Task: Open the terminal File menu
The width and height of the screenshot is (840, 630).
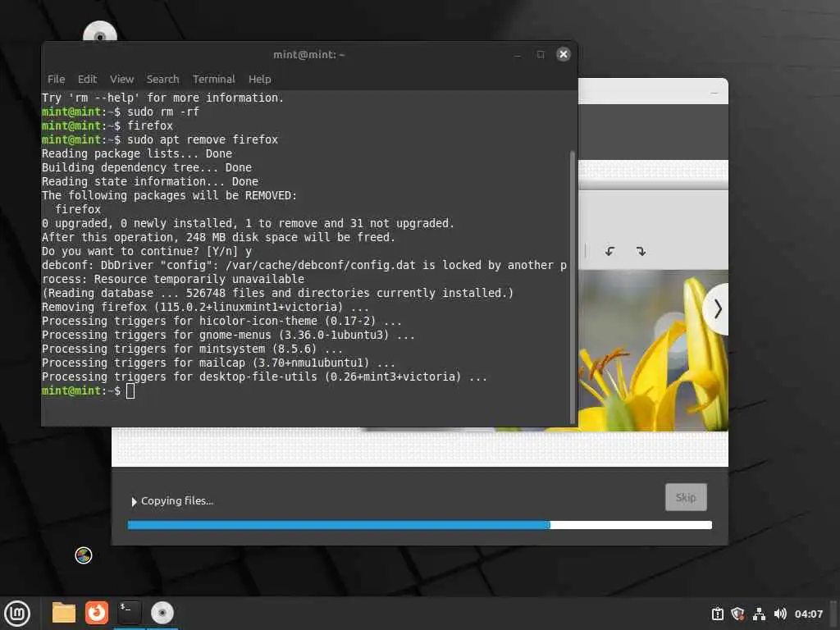Action: tap(57, 80)
